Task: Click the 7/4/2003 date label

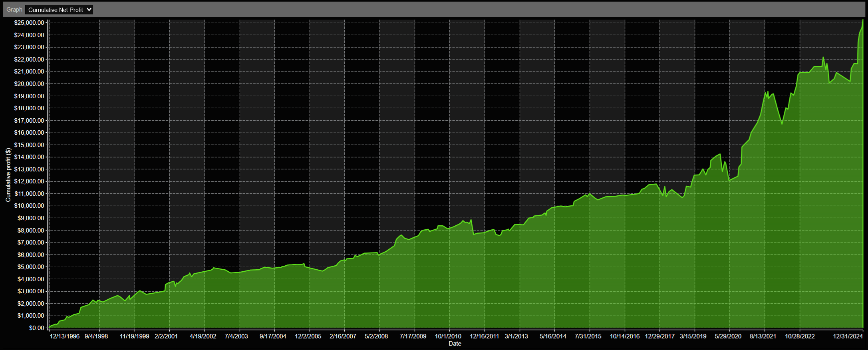Action: click(x=236, y=336)
